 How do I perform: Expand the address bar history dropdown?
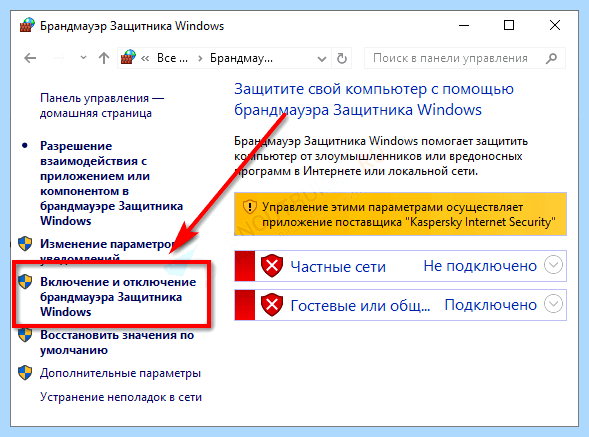[322, 59]
